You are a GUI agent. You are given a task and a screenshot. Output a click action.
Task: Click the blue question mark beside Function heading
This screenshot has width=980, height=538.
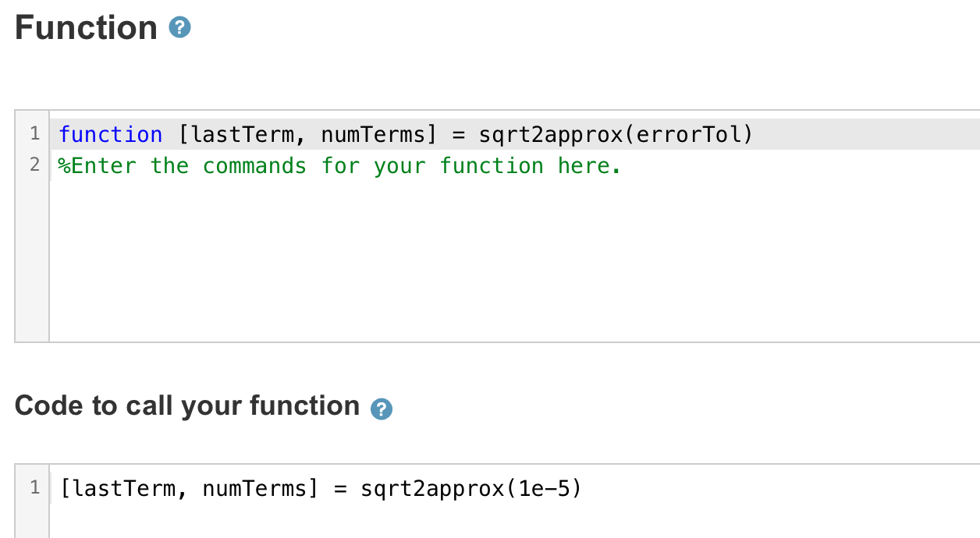coord(179,27)
